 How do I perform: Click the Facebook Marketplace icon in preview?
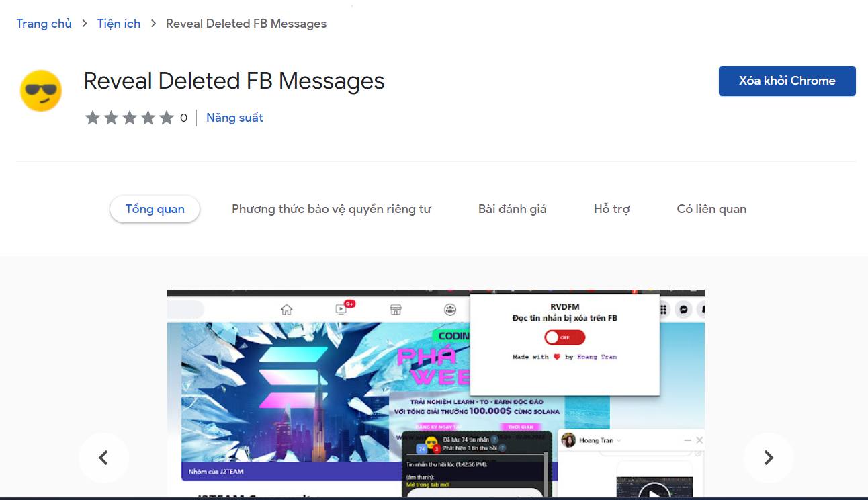(x=396, y=310)
